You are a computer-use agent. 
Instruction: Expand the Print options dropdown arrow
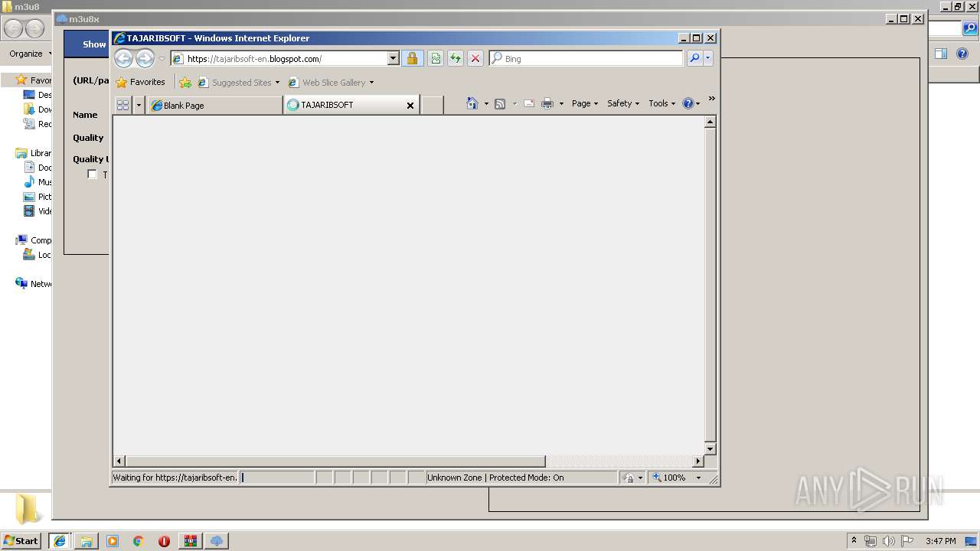tap(561, 104)
